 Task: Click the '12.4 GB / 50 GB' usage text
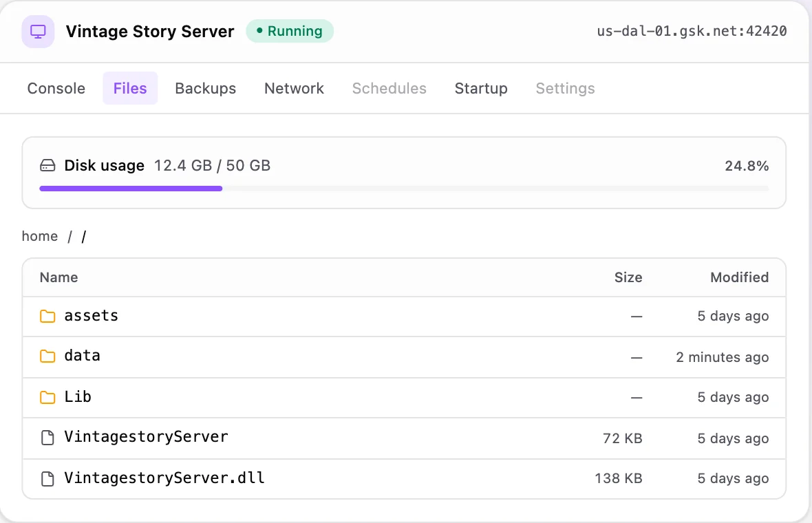point(213,166)
